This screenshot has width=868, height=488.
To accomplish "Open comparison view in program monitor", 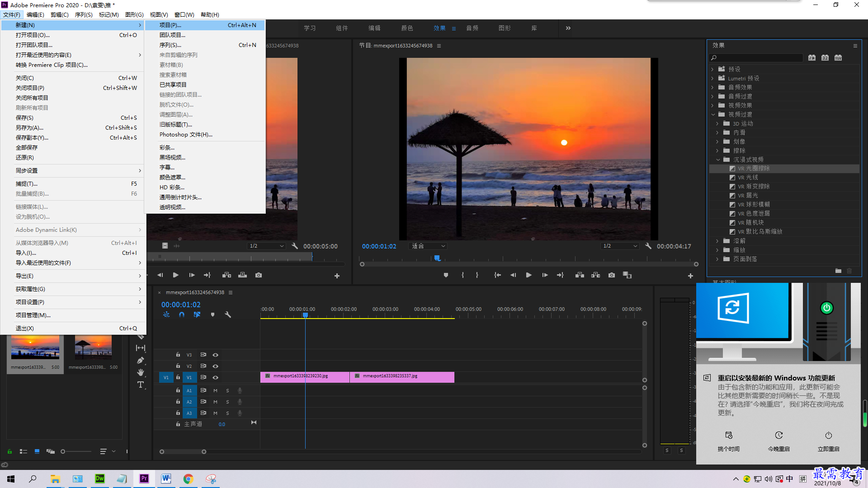I will [x=627, y=275].
